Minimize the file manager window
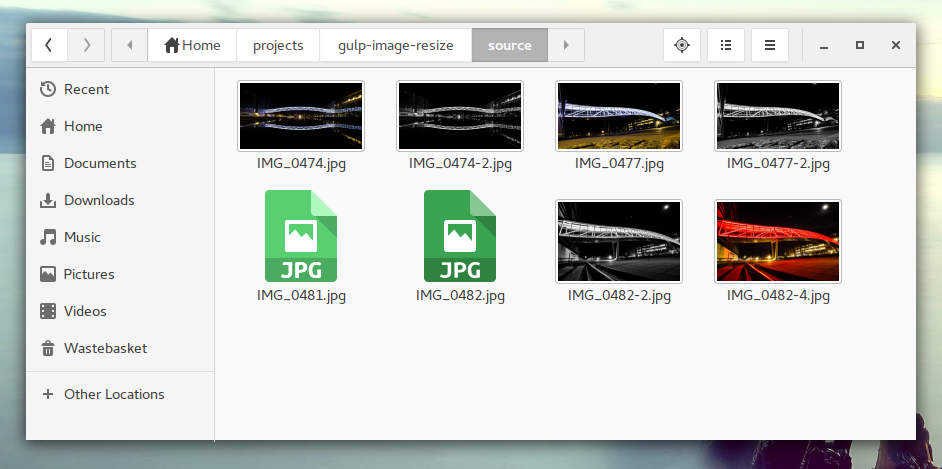 824,46
